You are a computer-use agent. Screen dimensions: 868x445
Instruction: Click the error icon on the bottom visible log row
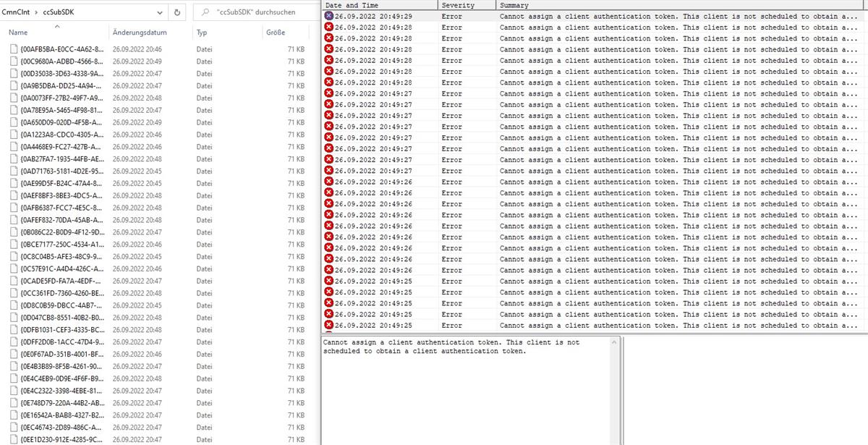(x=330, y=325)
